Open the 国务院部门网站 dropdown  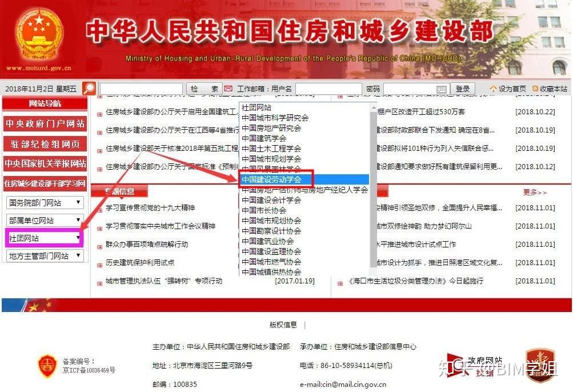click(x=45, y=202)
